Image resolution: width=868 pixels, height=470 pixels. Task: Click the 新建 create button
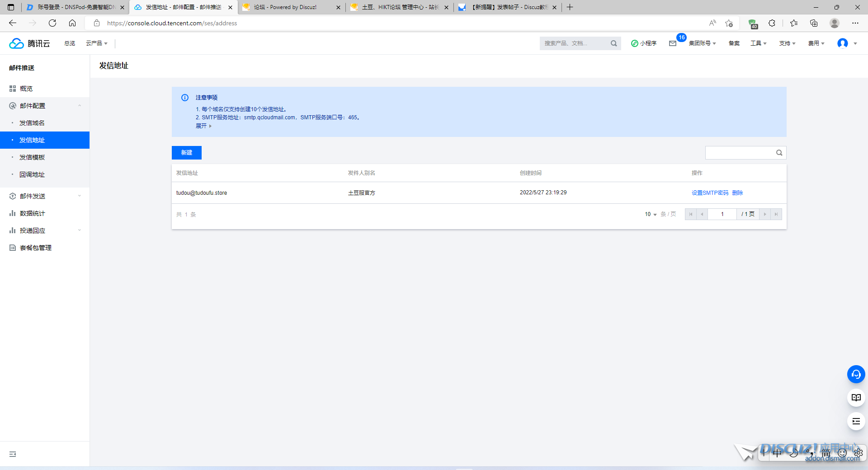coord(187,153)
